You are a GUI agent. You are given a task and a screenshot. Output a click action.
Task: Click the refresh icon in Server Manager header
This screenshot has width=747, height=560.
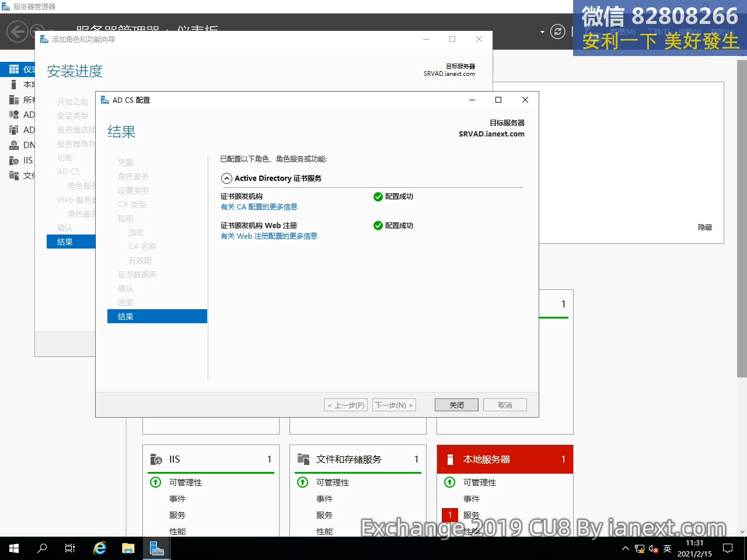click(558, 32)
